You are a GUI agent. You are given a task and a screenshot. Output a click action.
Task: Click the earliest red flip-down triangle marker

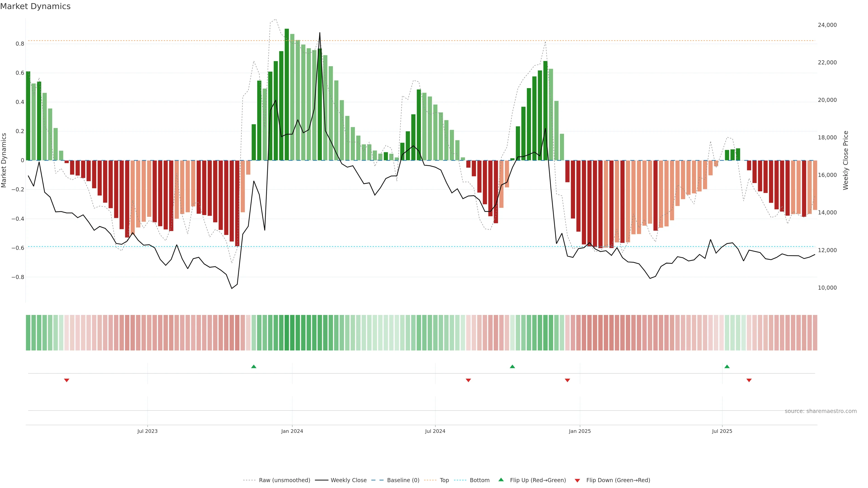tap(67, 380)
